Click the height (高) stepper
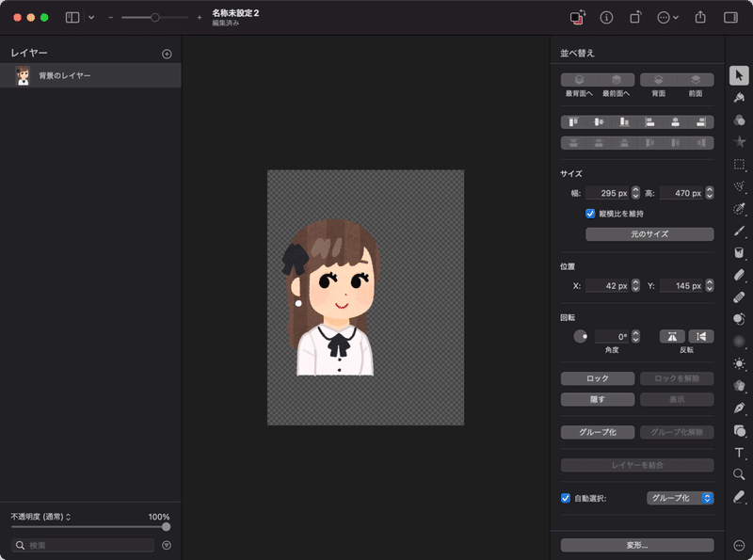 [710, 193]
